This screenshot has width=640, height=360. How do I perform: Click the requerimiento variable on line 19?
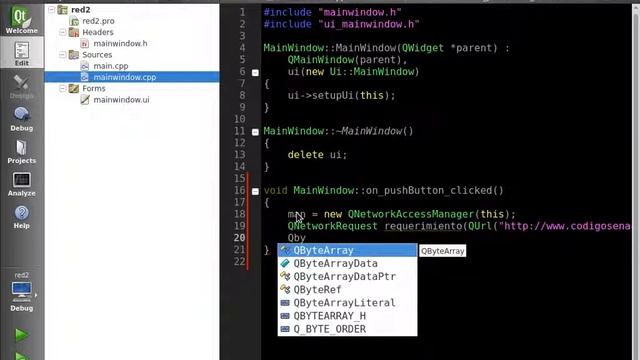423,226
